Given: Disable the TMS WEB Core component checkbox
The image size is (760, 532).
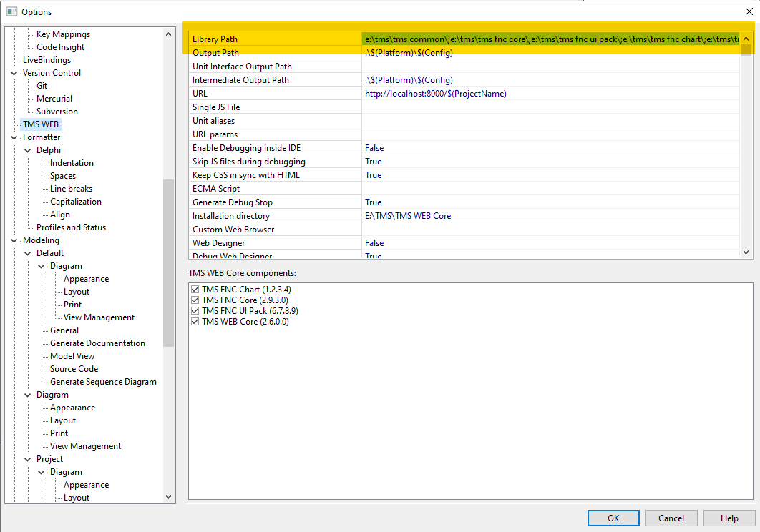Looking at the screenshot, I should (x=195, y=322).
